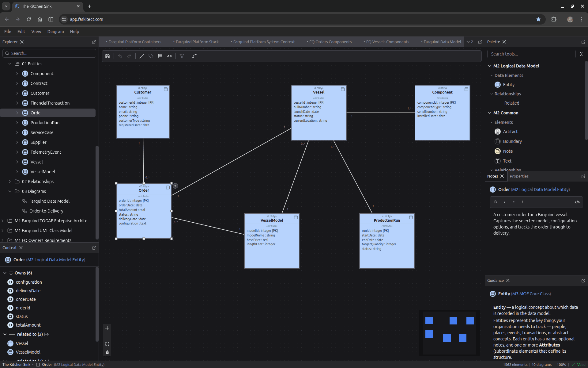Pick the Note element in the Palette
Image resolution: width=588 pixels, height=368 pixels.
coord(503,151)
